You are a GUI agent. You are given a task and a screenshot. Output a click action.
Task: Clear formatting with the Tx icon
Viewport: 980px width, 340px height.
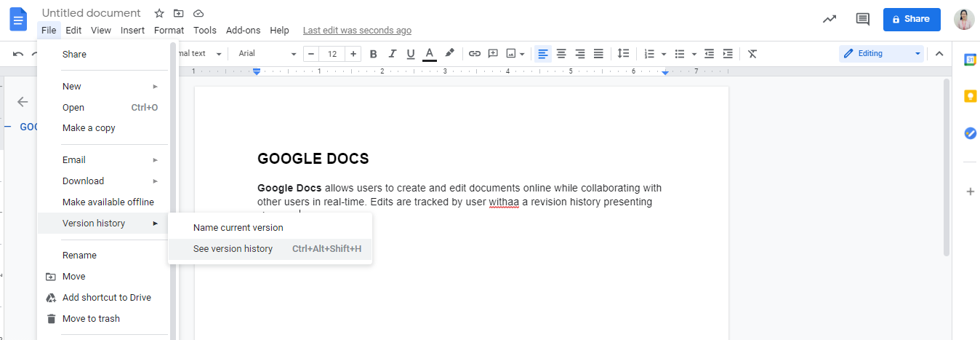pos(752,54)
